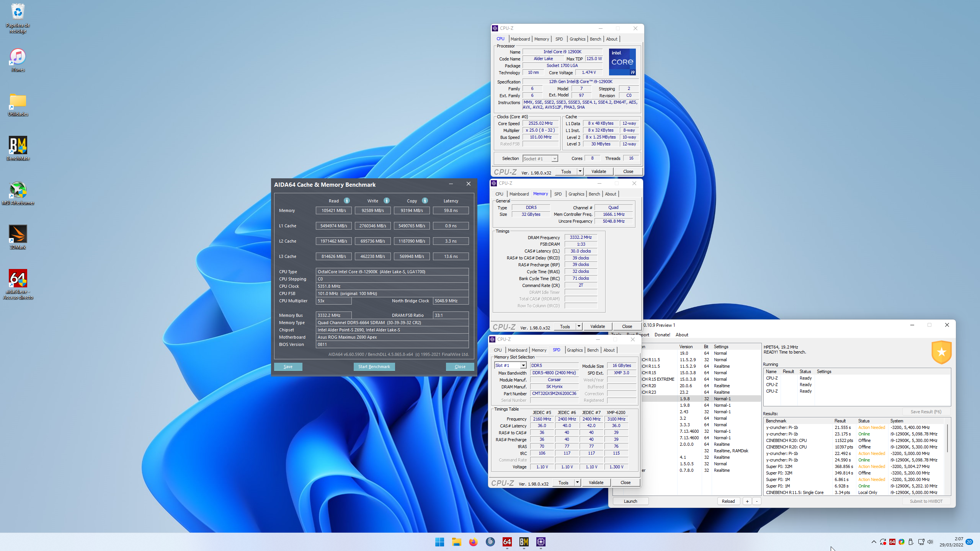Click the colorful ShareX tray icon
This screenshot has height=551, width=980.
pos(902,542)
